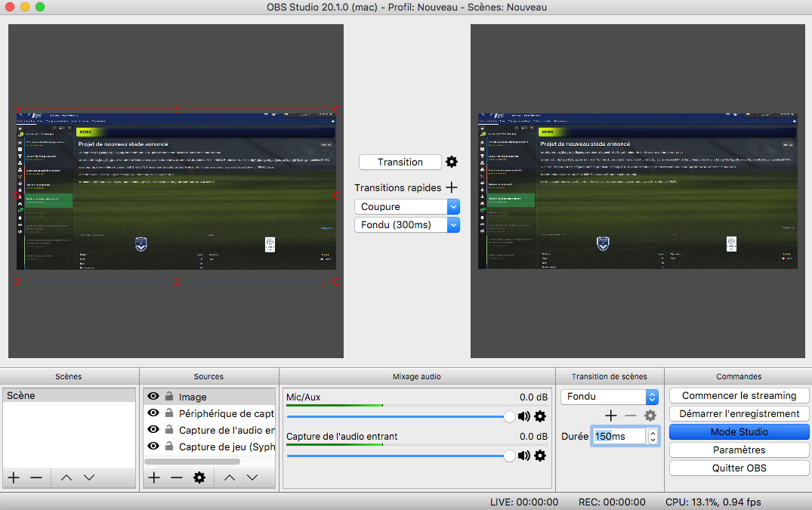Open Mic/Aux audio settings gear
812x510 pixels.
(540, 416)
